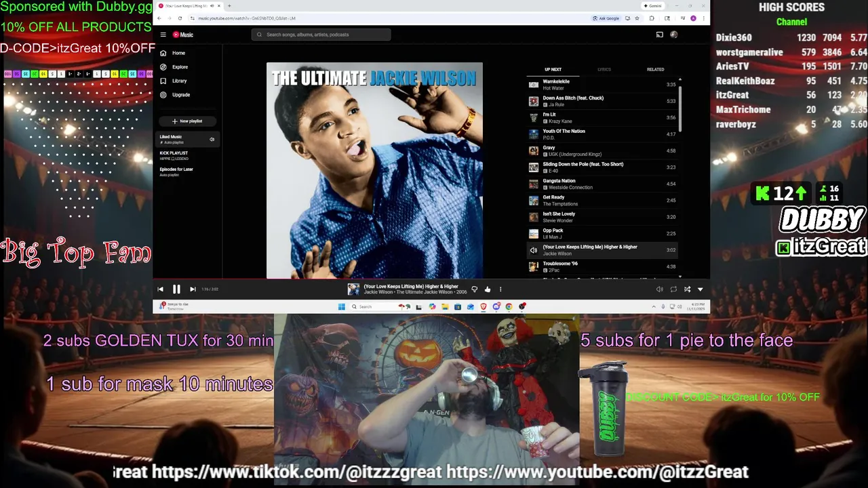868x488 pixels.
Task: Play Wamkelekile by Hot Water
Action: click(602, 85)
